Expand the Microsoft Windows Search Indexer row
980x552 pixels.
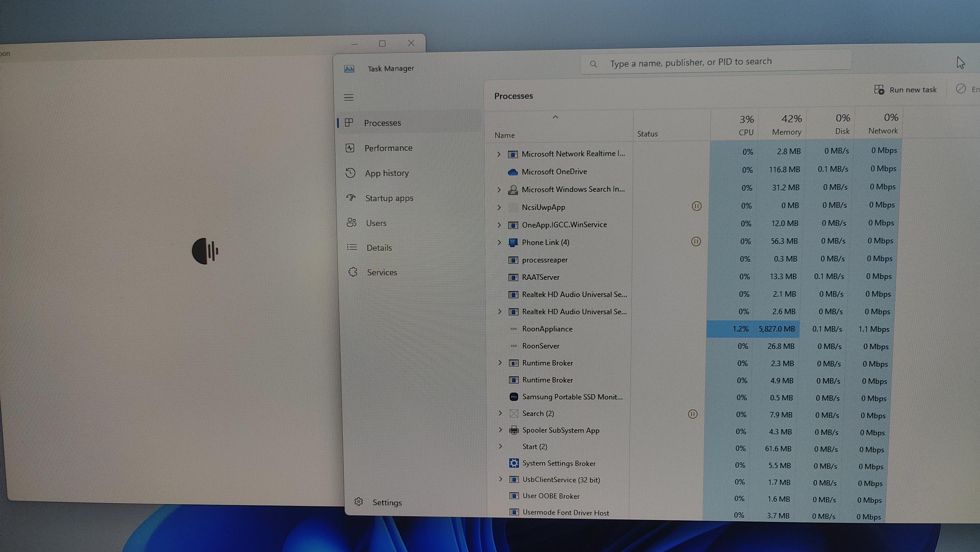[x=499, y=189]
